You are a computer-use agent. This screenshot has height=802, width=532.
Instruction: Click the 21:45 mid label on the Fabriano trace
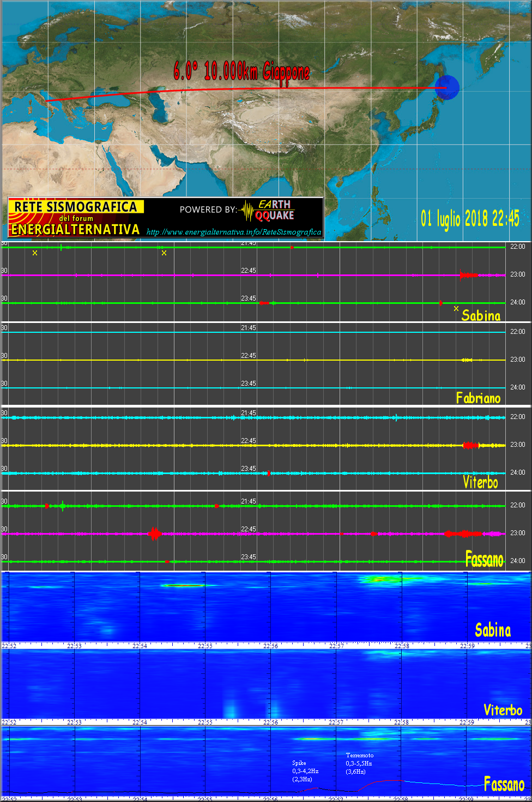click(249, 328)
